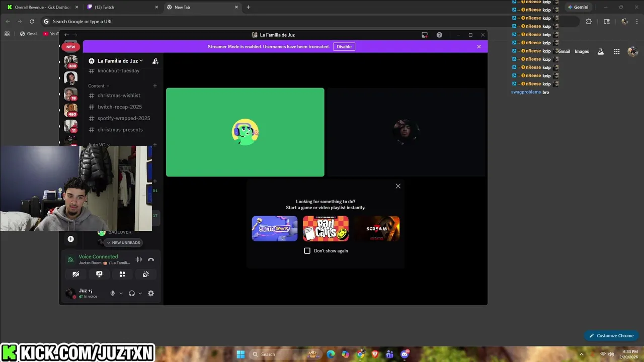Screen dimensions: 644x362
Task: Select the dark voice participant tile
Action: 406,132
